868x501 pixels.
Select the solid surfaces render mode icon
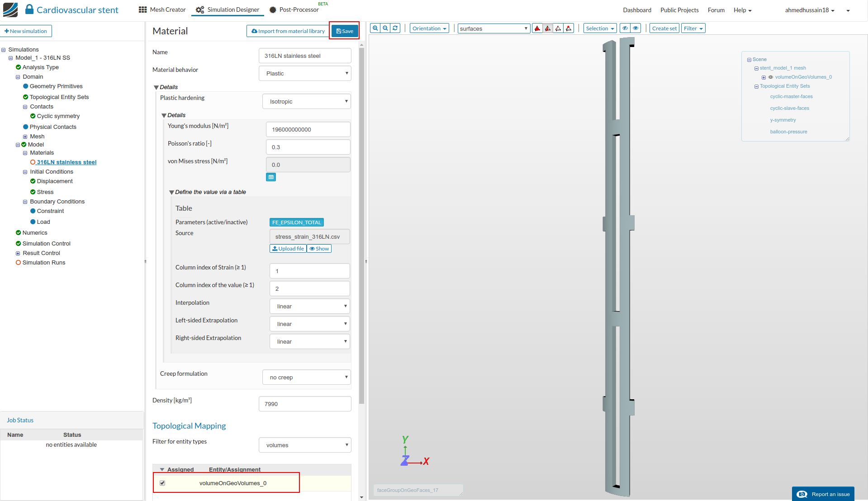[537, 28]
